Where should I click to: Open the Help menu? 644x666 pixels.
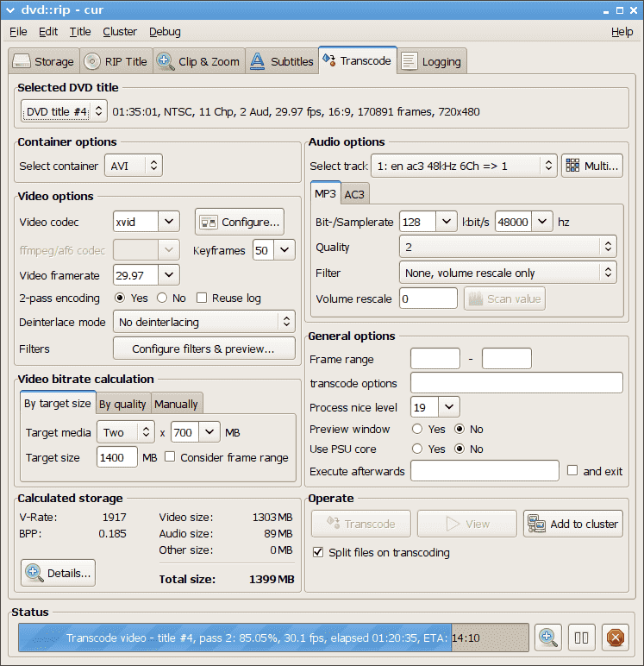(x=622, y=32)
